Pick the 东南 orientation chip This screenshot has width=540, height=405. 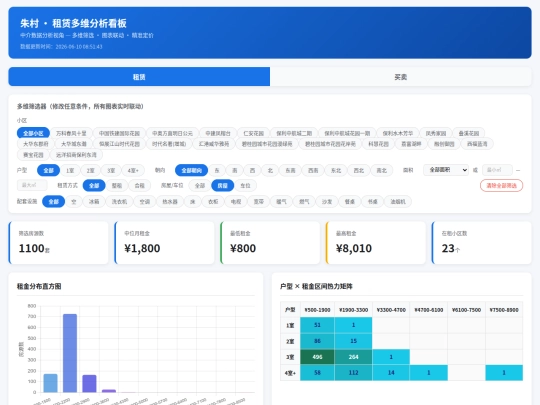coord(290,170)
